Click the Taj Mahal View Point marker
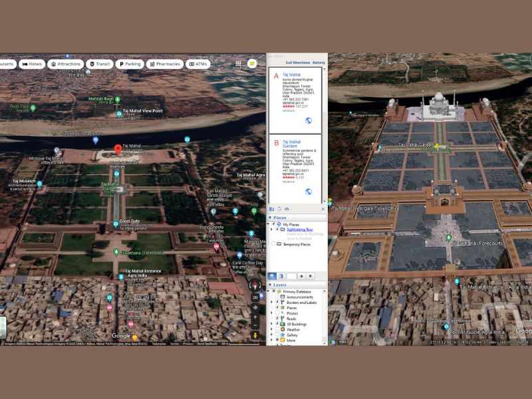This screenshot has width=532, height=399. [119, 114]
